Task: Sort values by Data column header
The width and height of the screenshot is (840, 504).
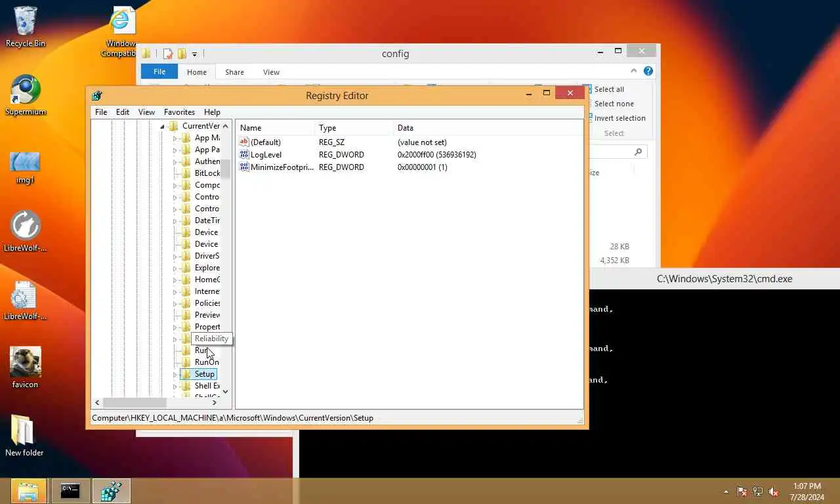Action: point(488,128)
